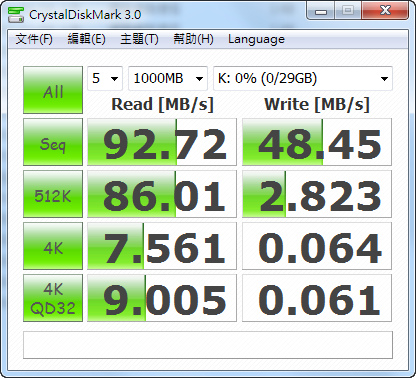Click the CrystalDiskMark app icon in title bar

[16, 14]
